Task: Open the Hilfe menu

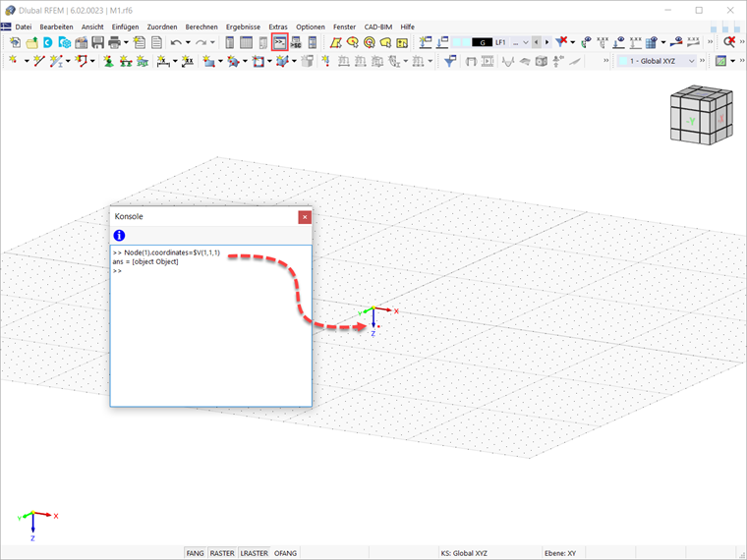Action: click(407, 28)
